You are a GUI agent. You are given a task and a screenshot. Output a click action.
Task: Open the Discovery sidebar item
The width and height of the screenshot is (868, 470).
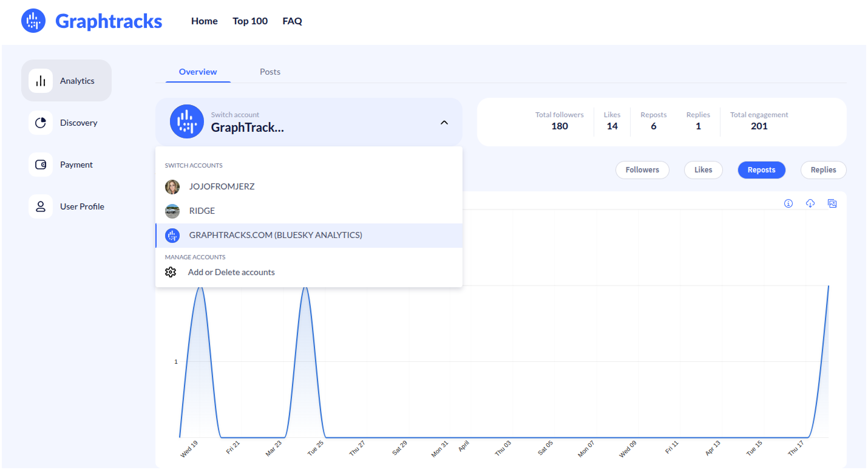coord(67,123)
